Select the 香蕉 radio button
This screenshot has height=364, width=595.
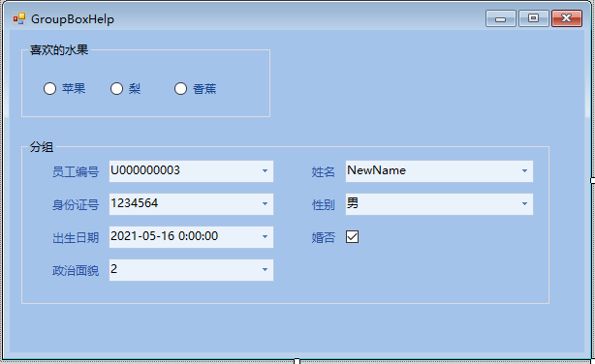tap(180, 89)
